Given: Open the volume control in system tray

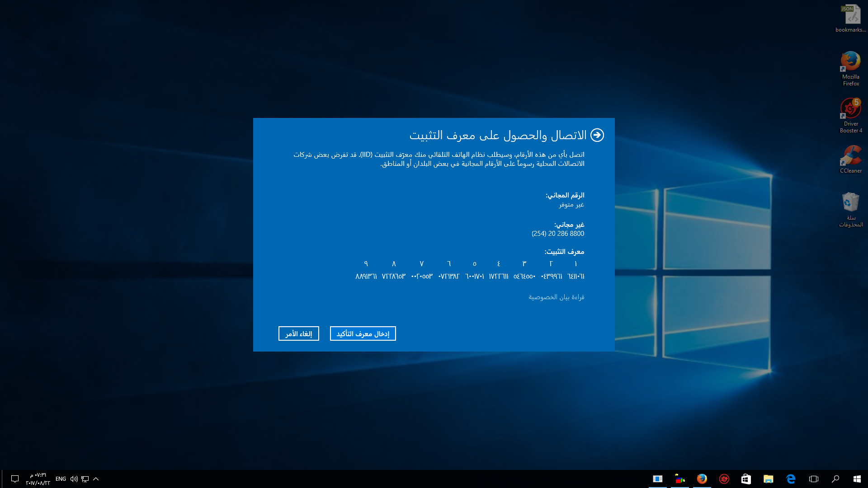Looking at the screenshot, I should coord(74,479).
